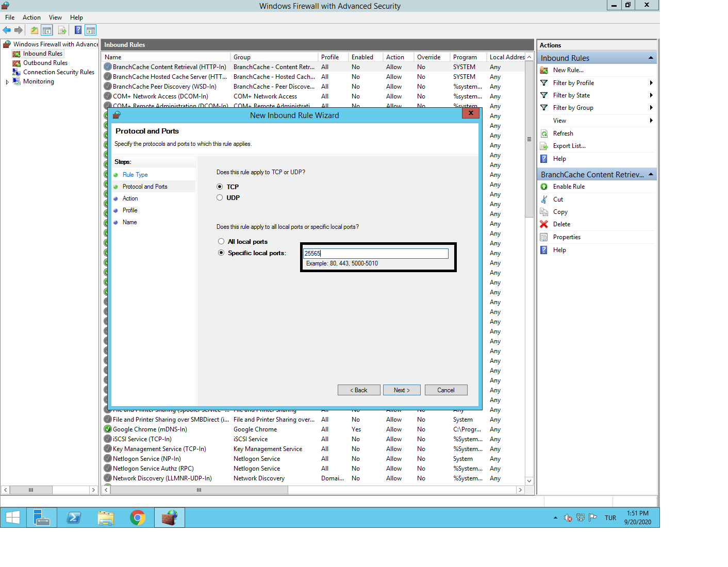Collapse the Inbound Rules actions section

click(651, 58)
